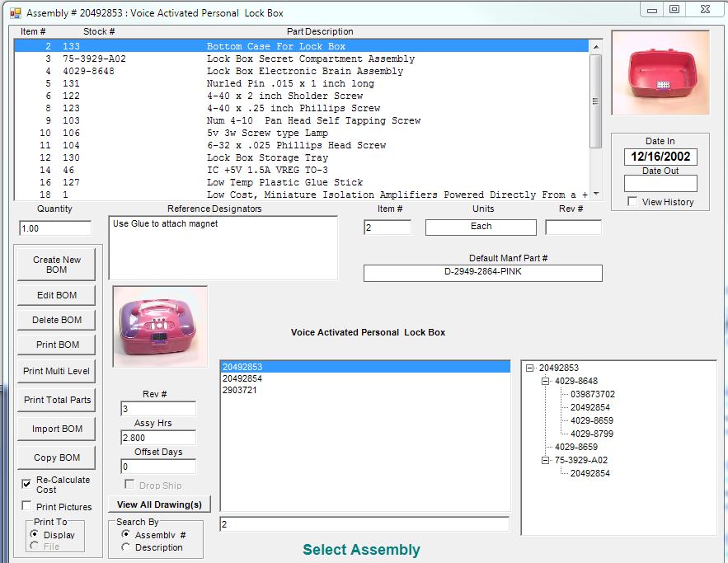
Task: Click the bottom case part thumbnail image
Action: tap(660, 73)
